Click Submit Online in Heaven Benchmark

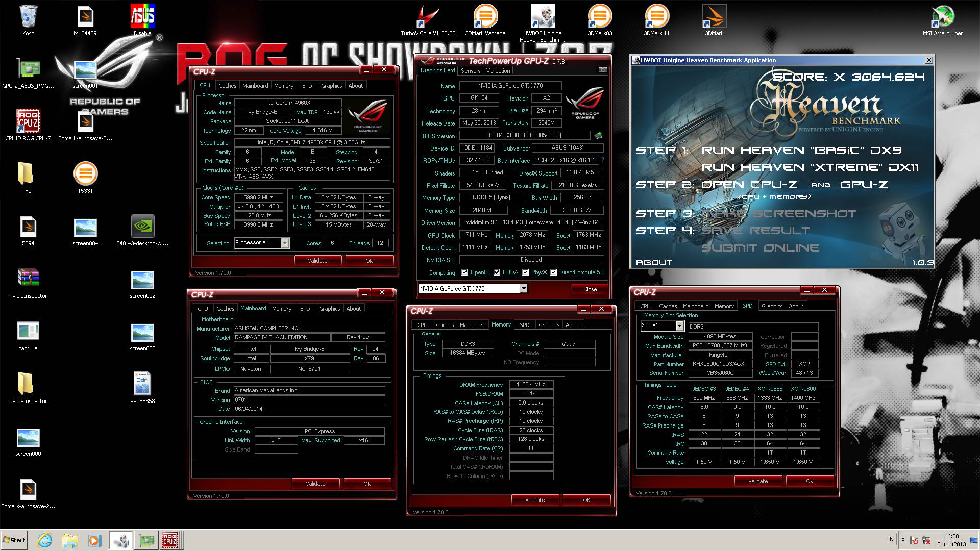coord(760,248)
